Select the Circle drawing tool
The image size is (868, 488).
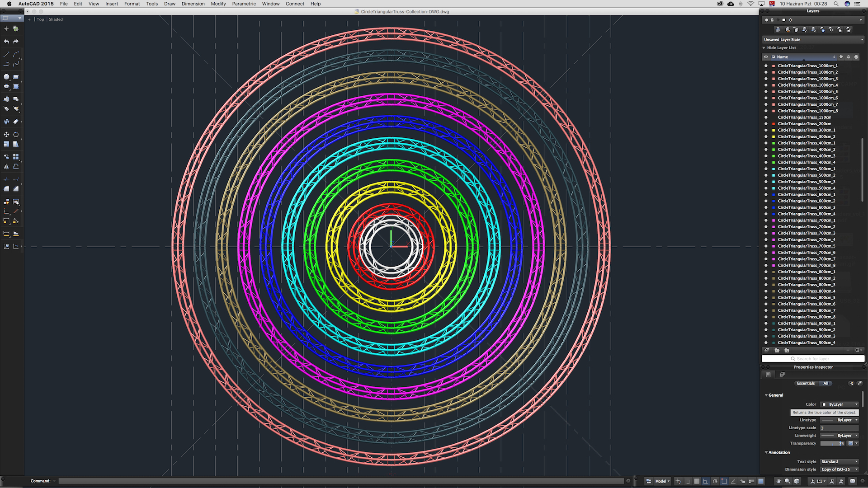pyautogui.click(x=6, y=77)
